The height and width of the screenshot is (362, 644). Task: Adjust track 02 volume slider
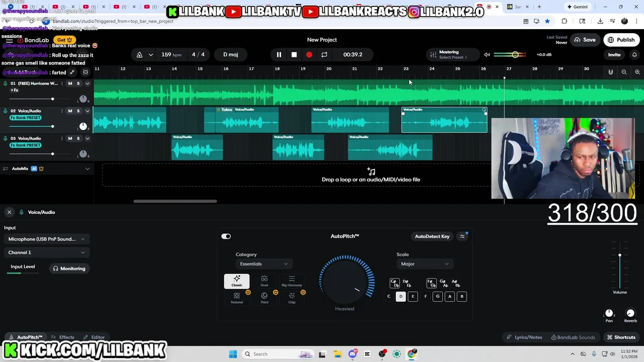[52, 126]
